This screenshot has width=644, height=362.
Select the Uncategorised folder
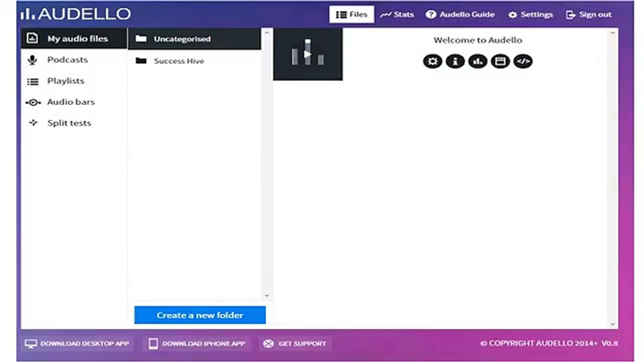(x=194, y=39)
